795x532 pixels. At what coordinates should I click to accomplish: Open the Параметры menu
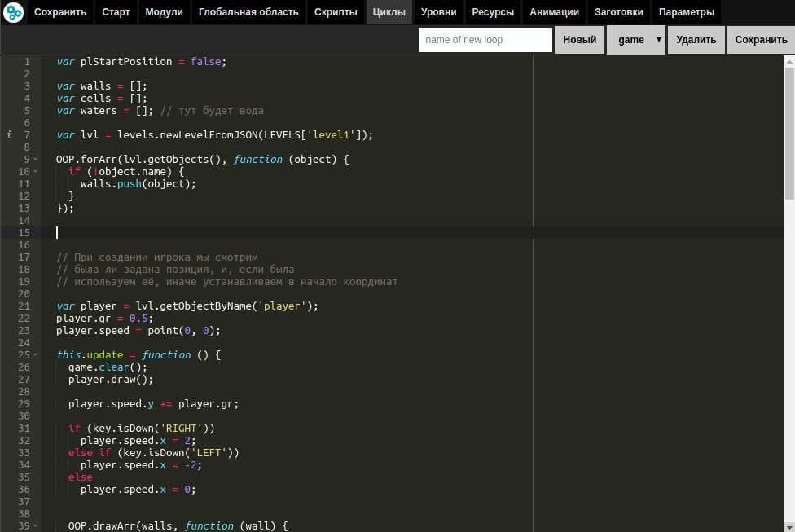pos(686,12)
